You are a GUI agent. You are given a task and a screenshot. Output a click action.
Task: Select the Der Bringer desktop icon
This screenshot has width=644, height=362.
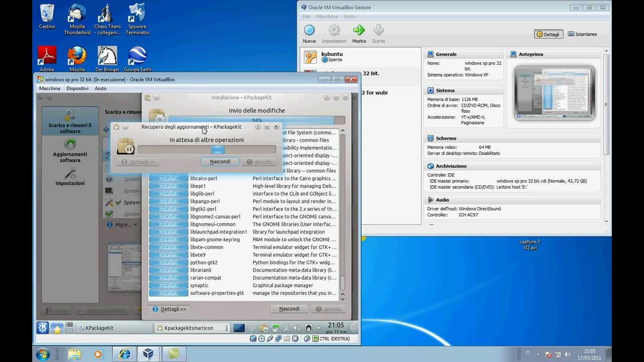click(x=107, y=59)
